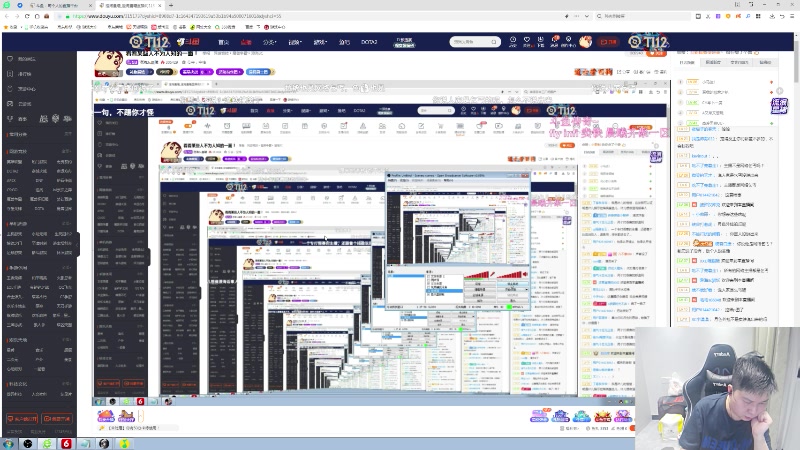Click the browser forward arrow
This screenshot has height=450, width=800.
[17, 16]
